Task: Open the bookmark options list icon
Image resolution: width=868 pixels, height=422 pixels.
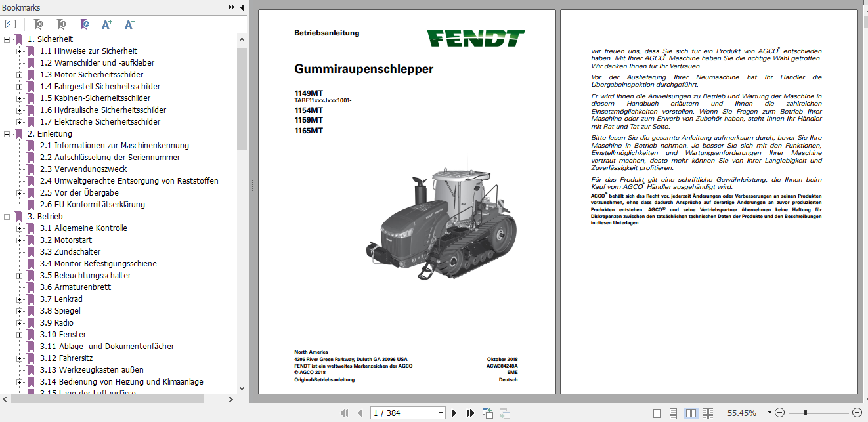Action: (x=11, y=24)
